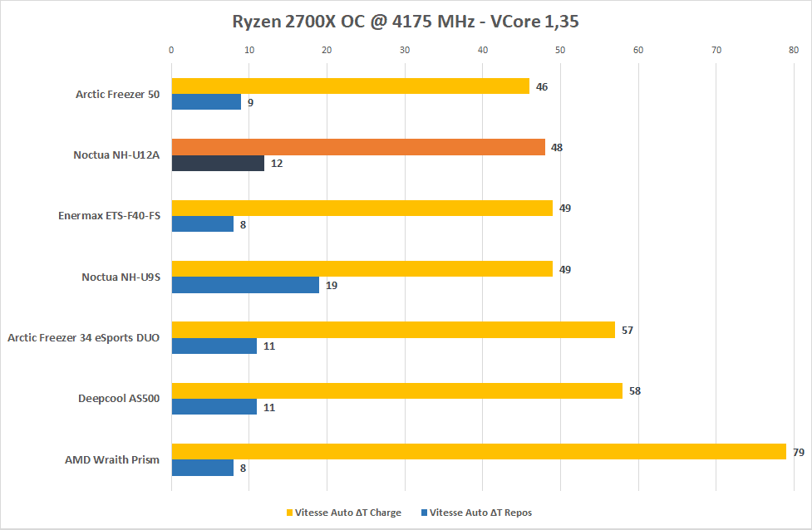Click data label '48' beside Noctua NH-U12A
The height and width of the screenshot is (530, 812).
click(557, 148)
